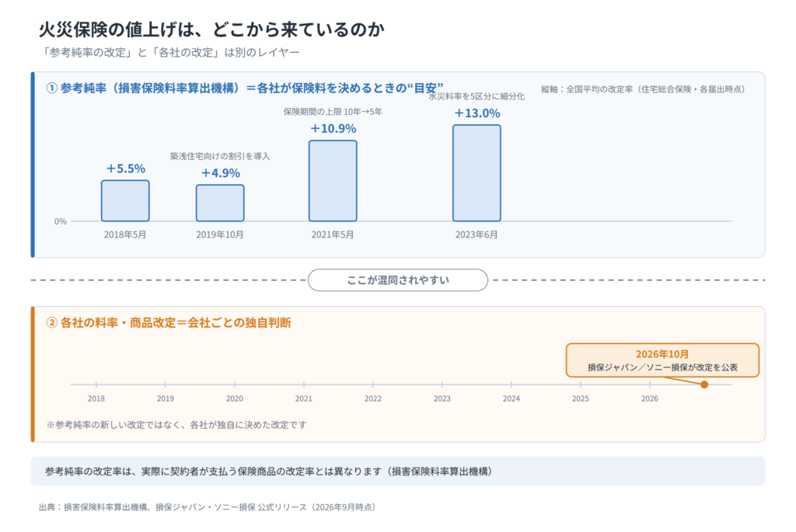
Task: Click the ここが混同されやすい pill label
Action: tap(398, 280)
